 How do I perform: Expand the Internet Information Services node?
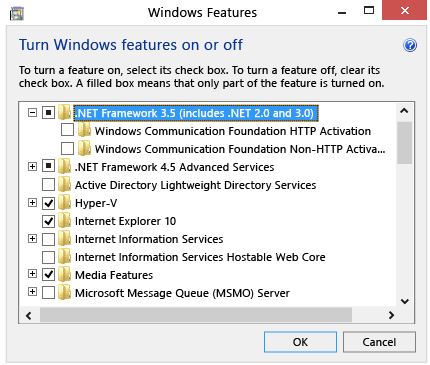click(x=32, y=238)
